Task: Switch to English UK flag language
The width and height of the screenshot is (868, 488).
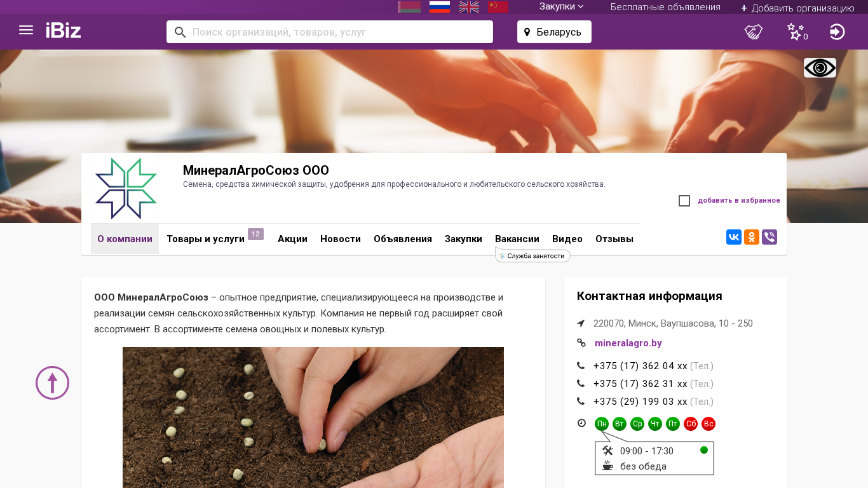Action: (x=469, y=7)
